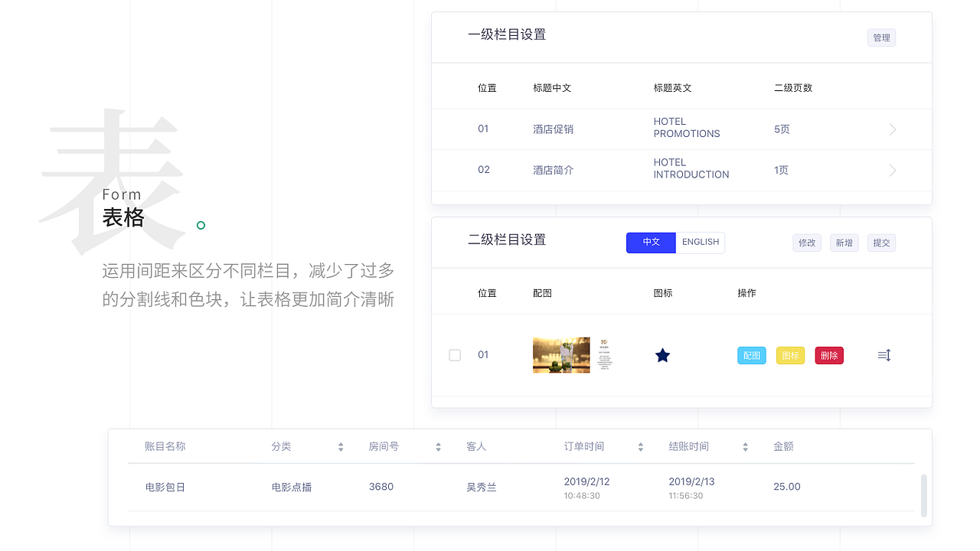Click the 电影点播 category cell
Screen dimensions: 980x551
pos(292,487)
